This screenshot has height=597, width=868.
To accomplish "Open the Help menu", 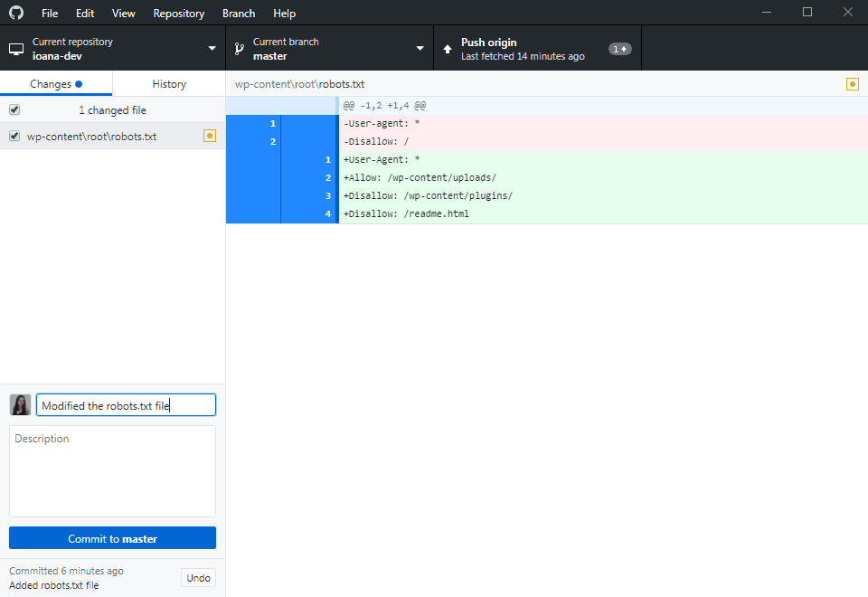I will (284, 14).
